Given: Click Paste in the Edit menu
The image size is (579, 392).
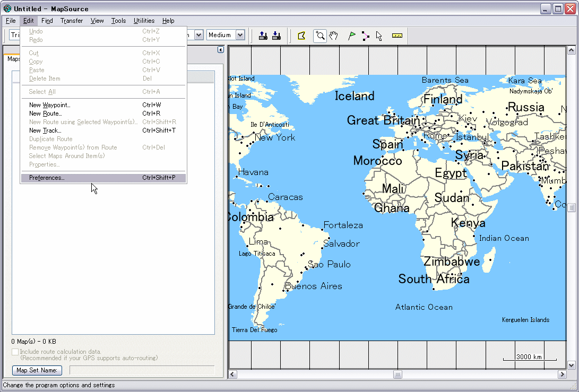Looking at the screenshot, I should coord(103,70).
